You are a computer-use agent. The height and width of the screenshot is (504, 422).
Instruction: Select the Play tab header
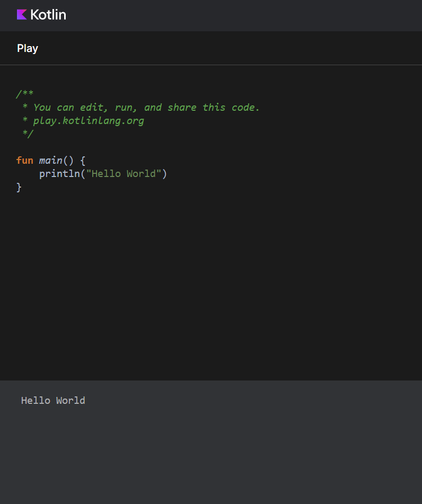(x=27, y=48)
